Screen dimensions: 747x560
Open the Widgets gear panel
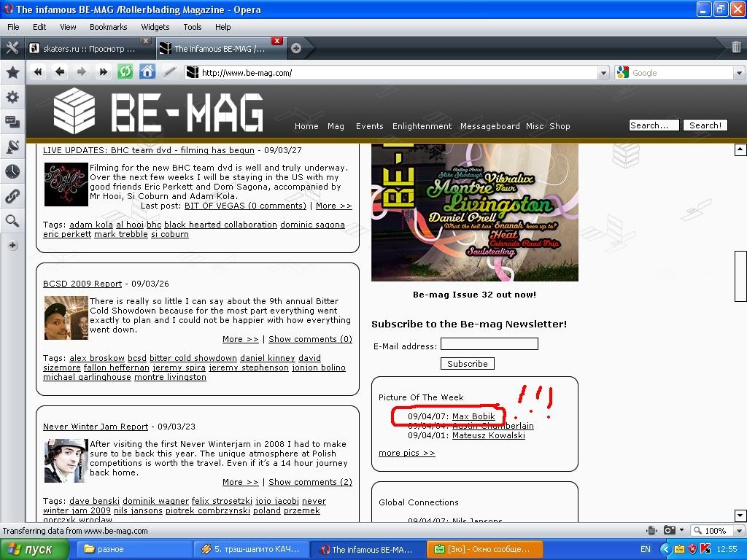pos(12,97)
